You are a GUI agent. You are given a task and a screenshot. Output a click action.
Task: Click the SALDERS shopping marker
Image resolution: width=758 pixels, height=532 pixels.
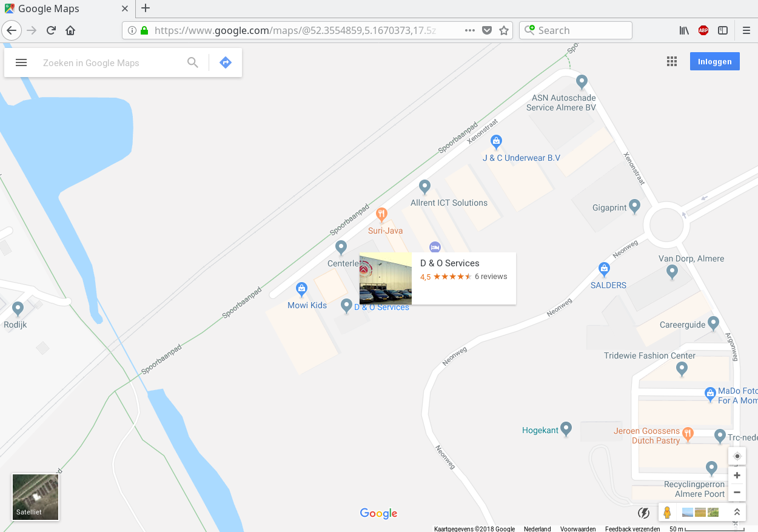[604, 269]
